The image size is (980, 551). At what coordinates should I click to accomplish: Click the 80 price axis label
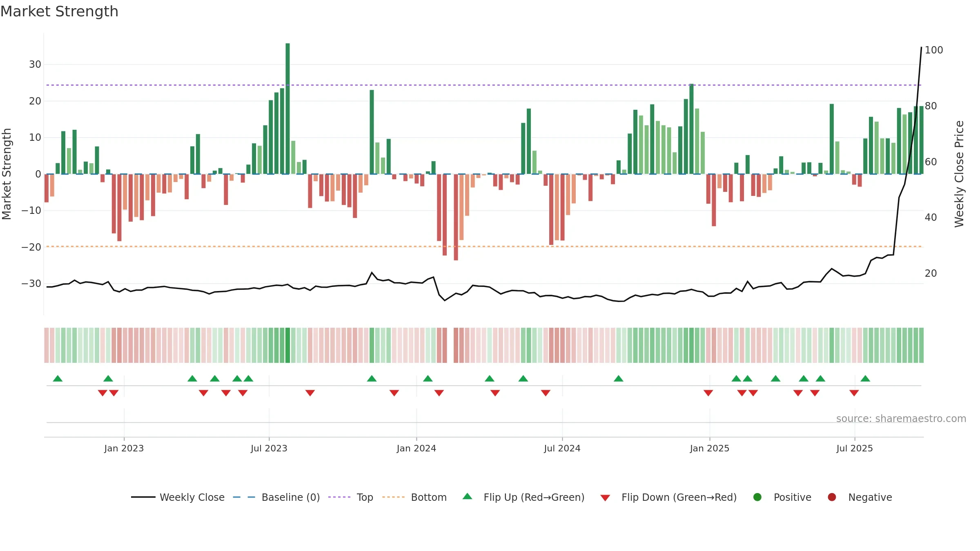click(931, 106)
